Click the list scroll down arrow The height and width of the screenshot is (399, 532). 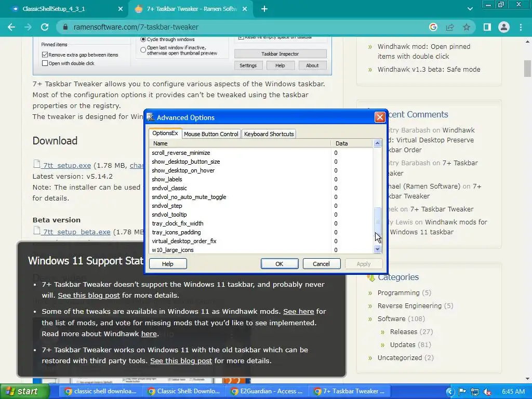tap(377, 249)
